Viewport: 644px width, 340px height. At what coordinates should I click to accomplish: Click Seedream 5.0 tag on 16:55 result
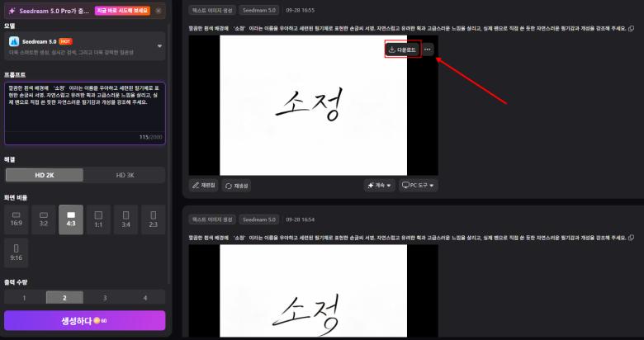(x=259, y=10)
